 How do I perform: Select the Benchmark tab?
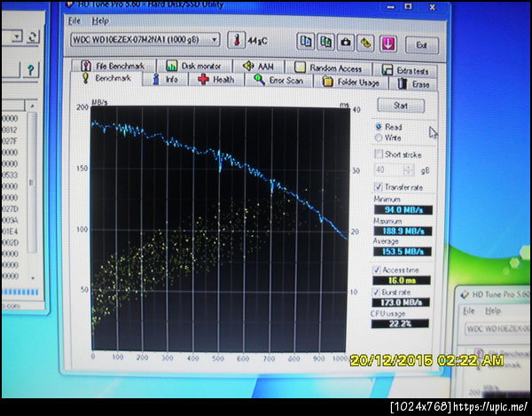[x=106, y=78]
